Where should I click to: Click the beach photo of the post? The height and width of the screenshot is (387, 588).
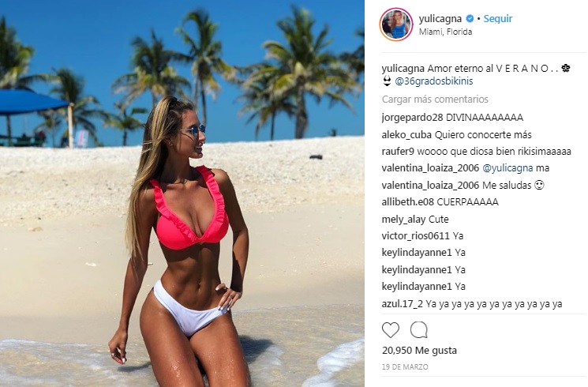[x=182, y=193]
